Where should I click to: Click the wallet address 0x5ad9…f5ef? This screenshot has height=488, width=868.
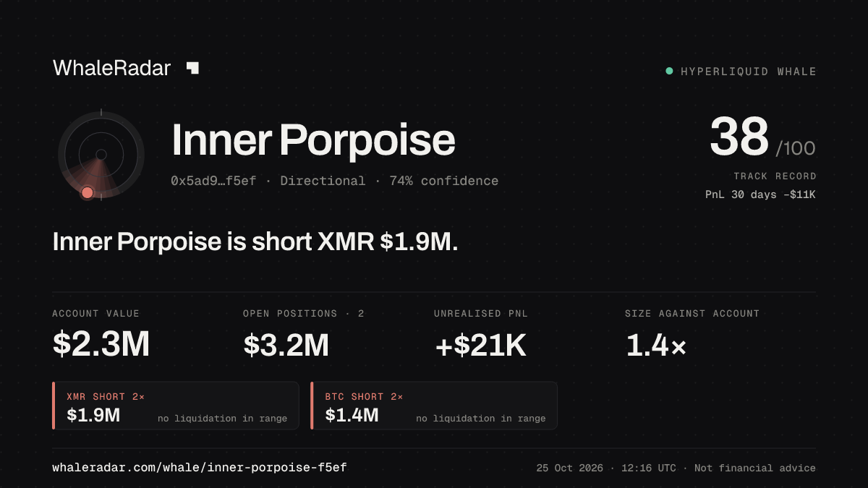(x=213, y=181)
